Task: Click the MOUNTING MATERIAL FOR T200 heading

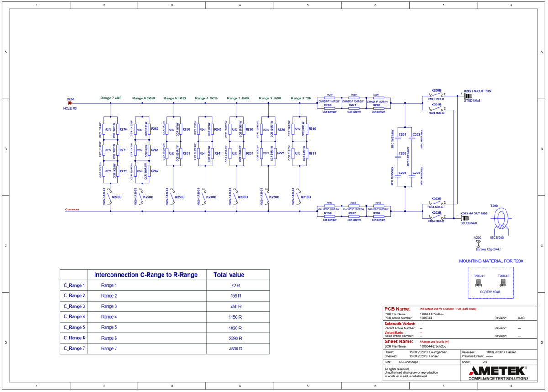Action: [x=490, y=261]
